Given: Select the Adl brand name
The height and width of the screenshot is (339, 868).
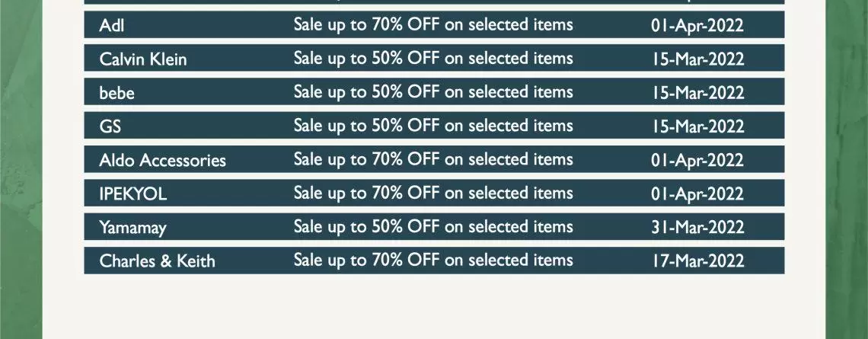Looking at the screenshot, I should [x=111, y=25].
